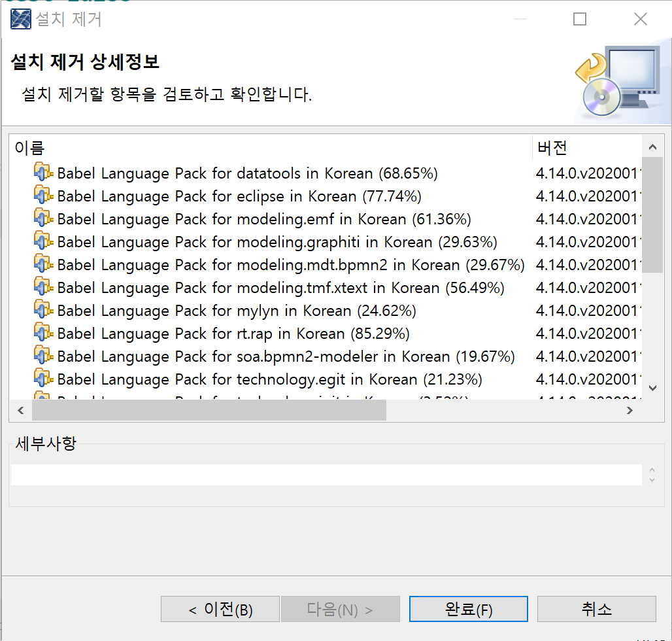The height and width of the screenshot is (641, 672).
Task: Click the 버전 column header
Action: tap(587, 148)
